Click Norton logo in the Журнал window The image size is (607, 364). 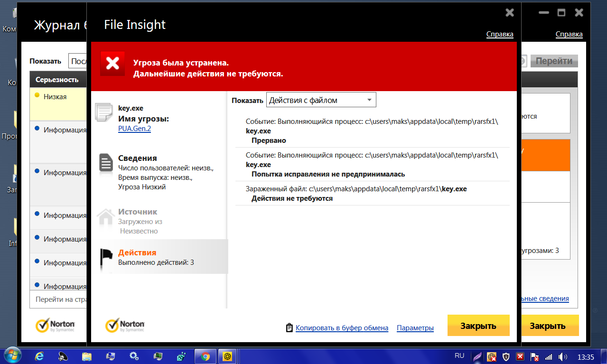point(55,325)
